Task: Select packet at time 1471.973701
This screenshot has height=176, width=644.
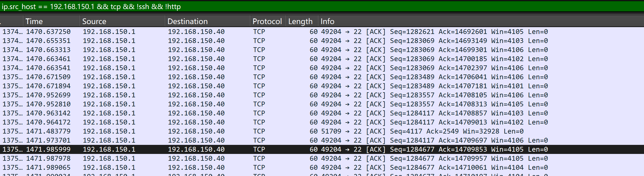Action: click(x=322, y=140)
